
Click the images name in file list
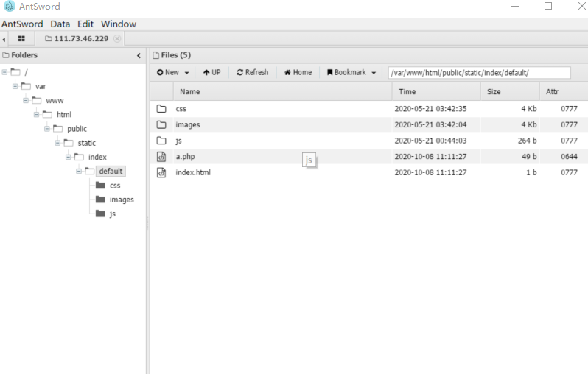[x=187, y=125]
